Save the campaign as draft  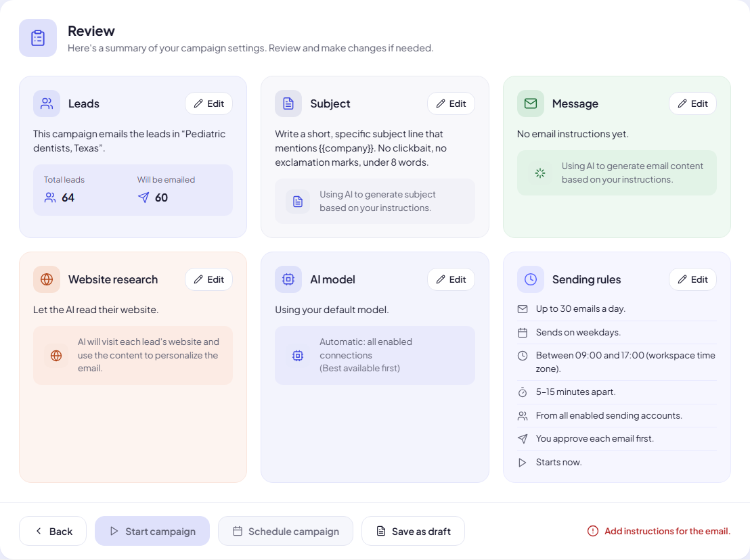tap(414, 531)
